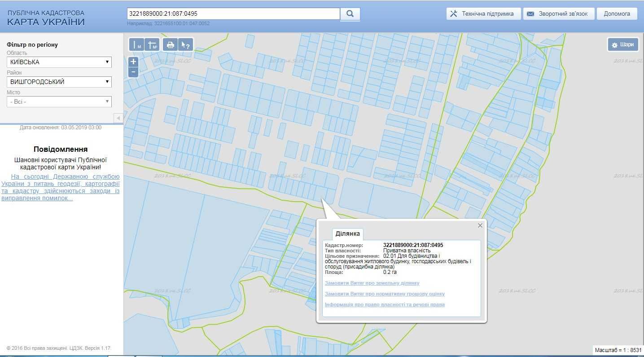
Task: Click the Приватна власність value
Action: (x=407, y=251)
